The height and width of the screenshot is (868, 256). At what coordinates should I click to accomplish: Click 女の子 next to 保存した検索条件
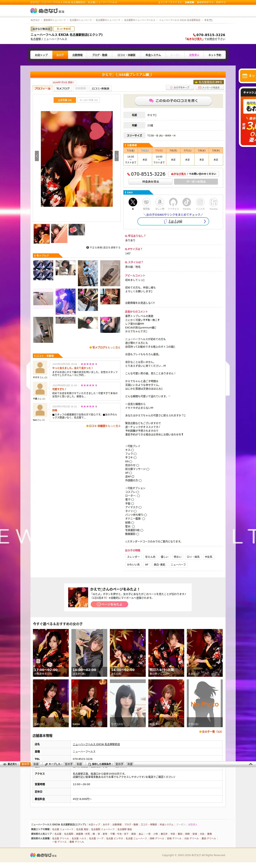pyautogui.click(x=119, y=764)
